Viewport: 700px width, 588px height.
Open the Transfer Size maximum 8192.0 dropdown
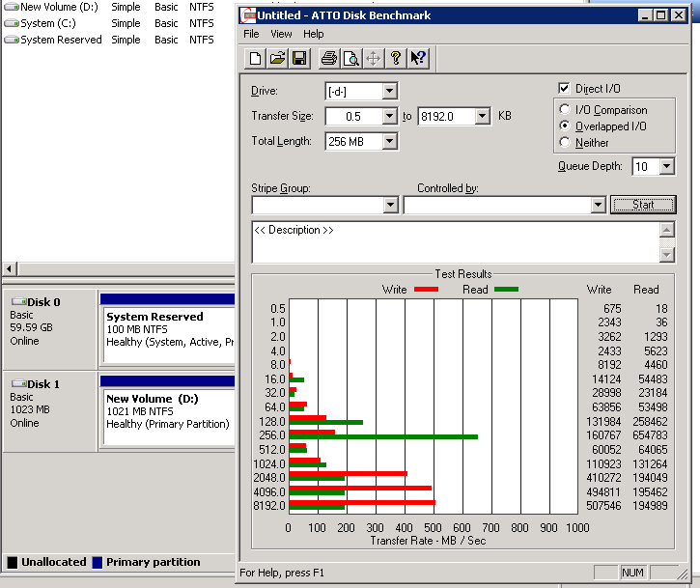coord(482,116)
